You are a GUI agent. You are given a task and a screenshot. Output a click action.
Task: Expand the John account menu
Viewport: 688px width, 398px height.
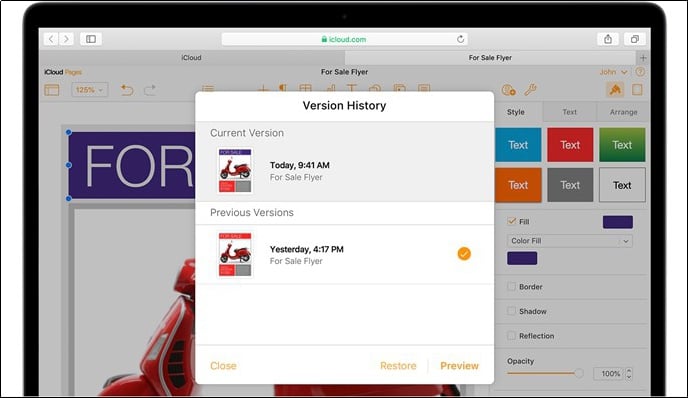pyautogui.click(x=613, y=72)
